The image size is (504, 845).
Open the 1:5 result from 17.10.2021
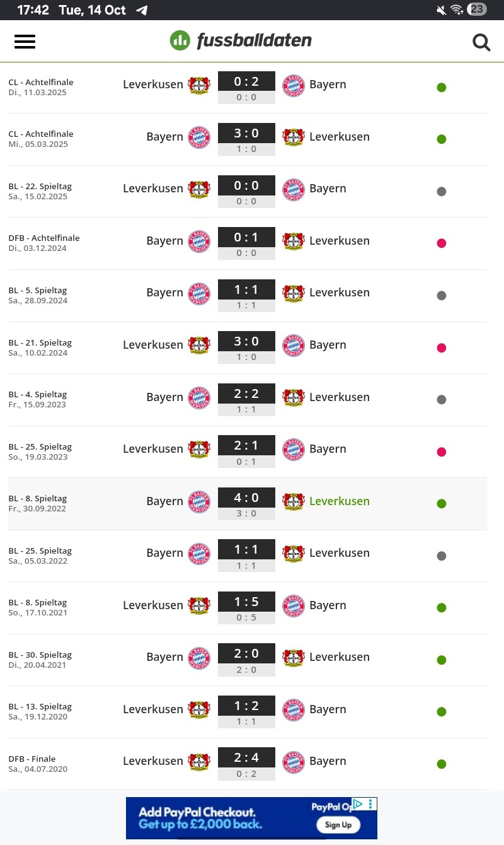point(246,602)
